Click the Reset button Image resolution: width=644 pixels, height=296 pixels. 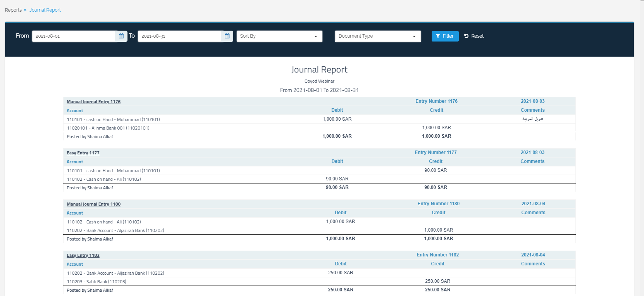point(474,36)
